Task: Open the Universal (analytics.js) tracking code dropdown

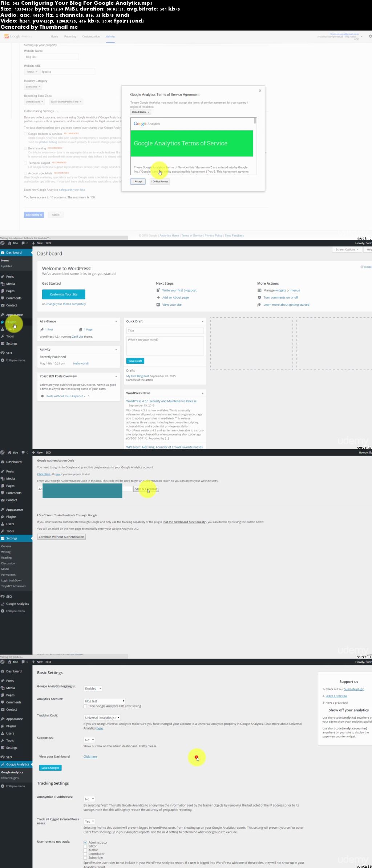Action: (x=102, y=718)
